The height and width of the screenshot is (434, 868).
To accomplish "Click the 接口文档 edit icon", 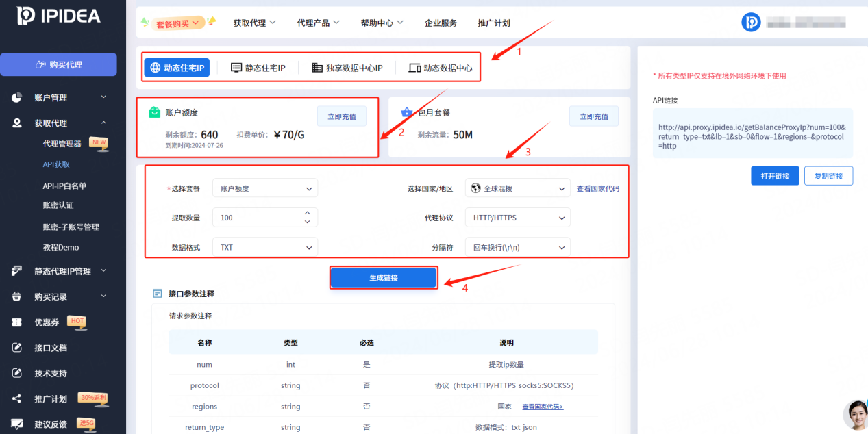I will [x=17, y=348].
